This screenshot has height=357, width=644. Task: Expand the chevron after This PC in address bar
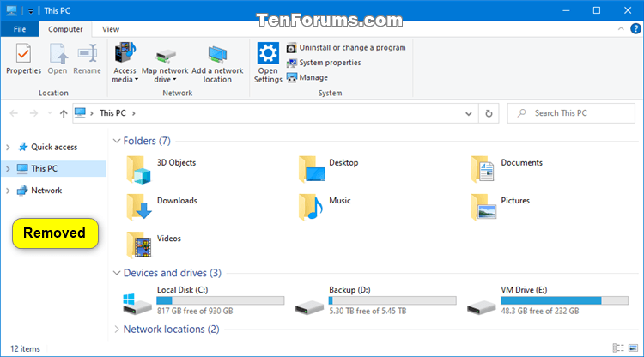point(133,113)
